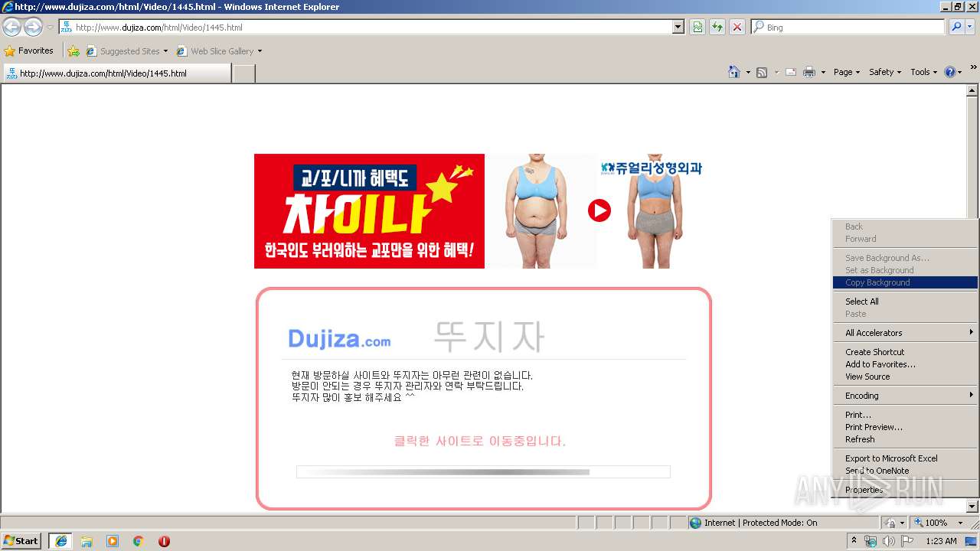Click the RSS Feeds icon

tap(762, 72)
